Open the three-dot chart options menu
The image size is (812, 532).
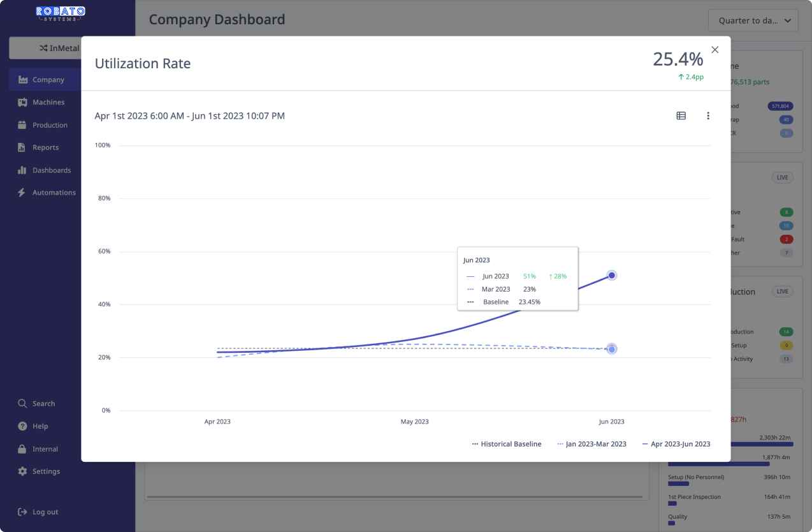point(707,116)
